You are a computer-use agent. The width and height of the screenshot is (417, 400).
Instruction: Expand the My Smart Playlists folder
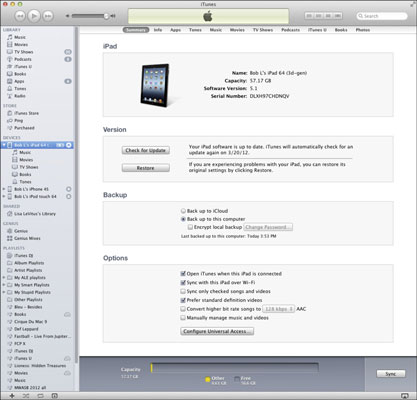coord(4,285)
